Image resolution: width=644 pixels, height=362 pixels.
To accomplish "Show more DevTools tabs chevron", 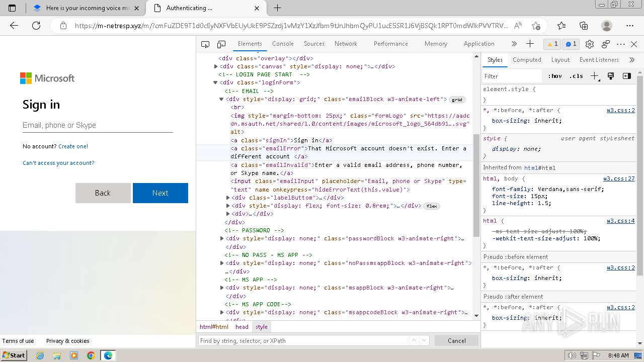I will (514, 44).
